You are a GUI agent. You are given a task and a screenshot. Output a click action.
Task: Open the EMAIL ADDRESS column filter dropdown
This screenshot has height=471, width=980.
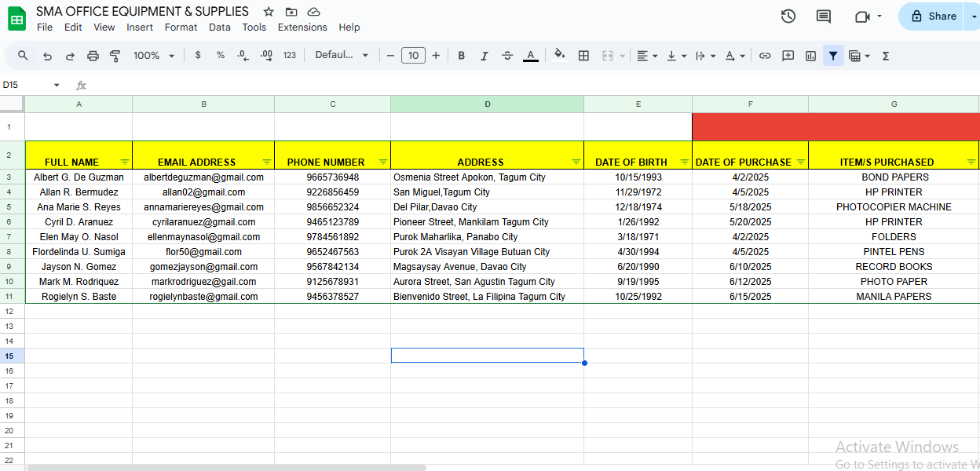pyautogui.click(x=267, y=162)
